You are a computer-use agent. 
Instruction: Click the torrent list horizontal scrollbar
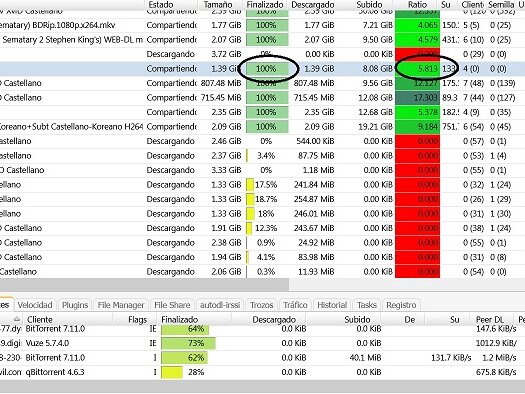tap(144, 285)
